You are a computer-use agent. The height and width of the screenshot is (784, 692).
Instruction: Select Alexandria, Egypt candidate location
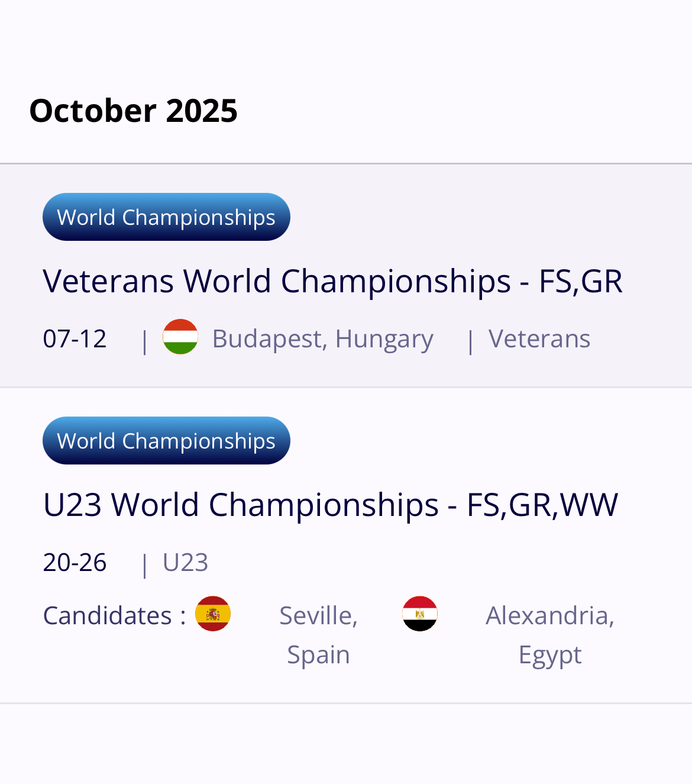[x=550, y=635]
